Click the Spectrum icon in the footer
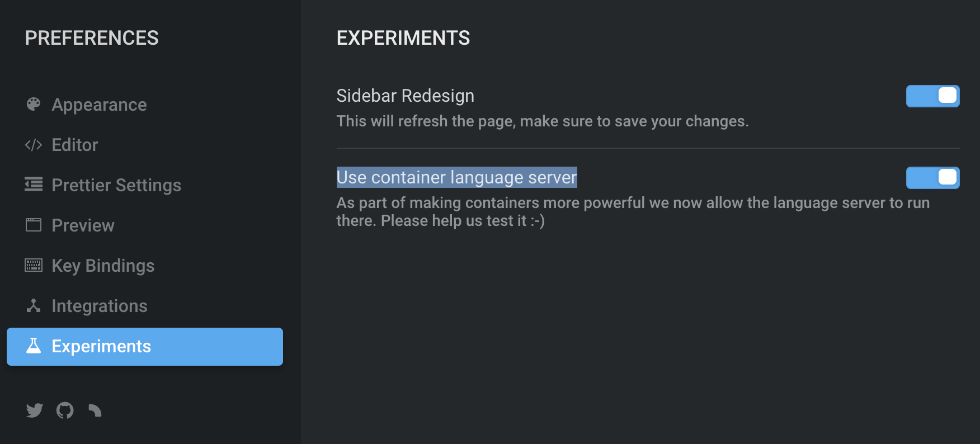Image resolution: width=980 pixels, height=444 pixels. click(x=95, y=411)
